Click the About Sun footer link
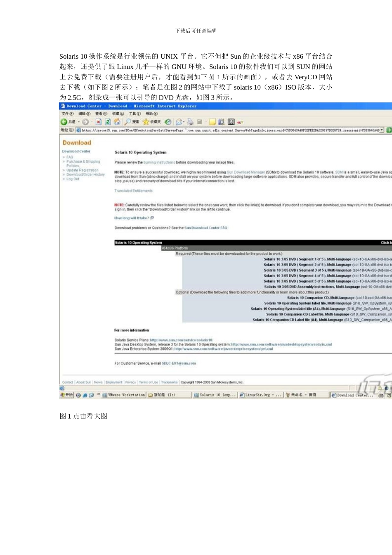 coord(83,382)
